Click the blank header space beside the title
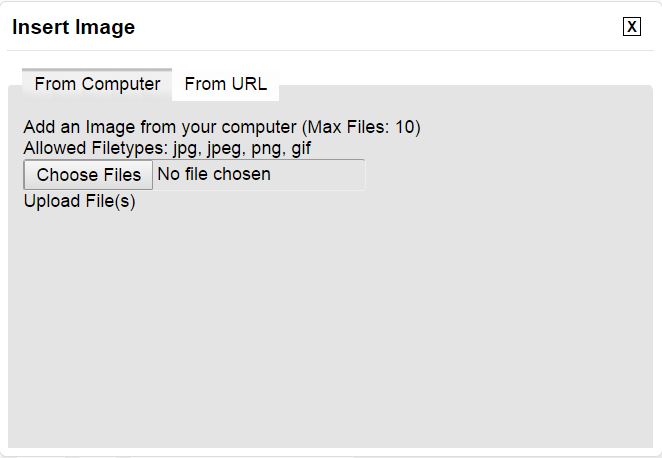This screenshot has width=662, height=458. click(x=380, y=27)
